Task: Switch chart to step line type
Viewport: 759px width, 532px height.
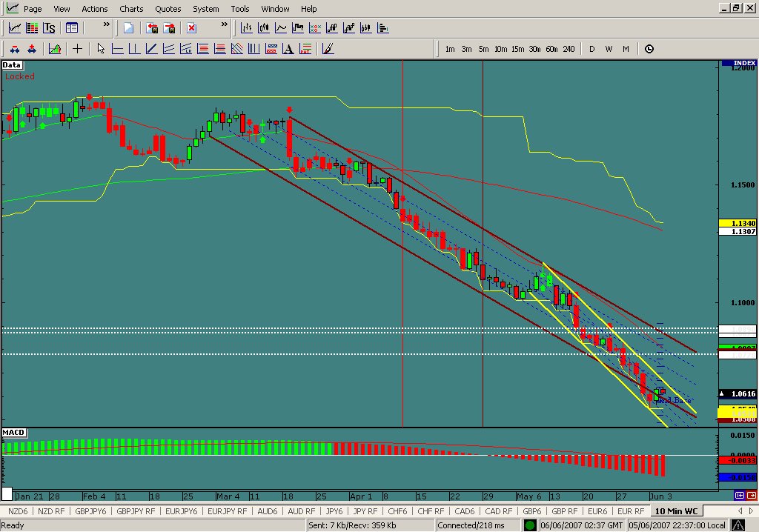Action: 298,28
